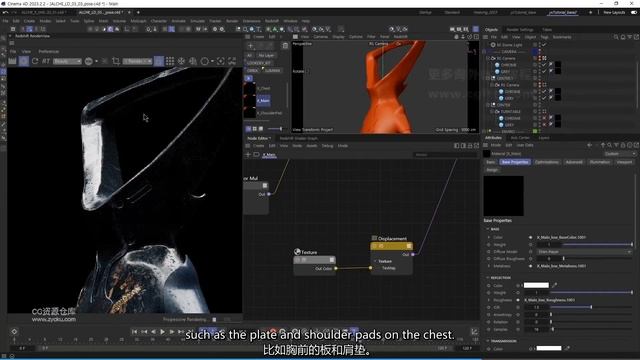The width and height of the screenshot is (640, 360).
Task: Toggle checkmark of first CHROME object
Action: click(x=544, y=65)
